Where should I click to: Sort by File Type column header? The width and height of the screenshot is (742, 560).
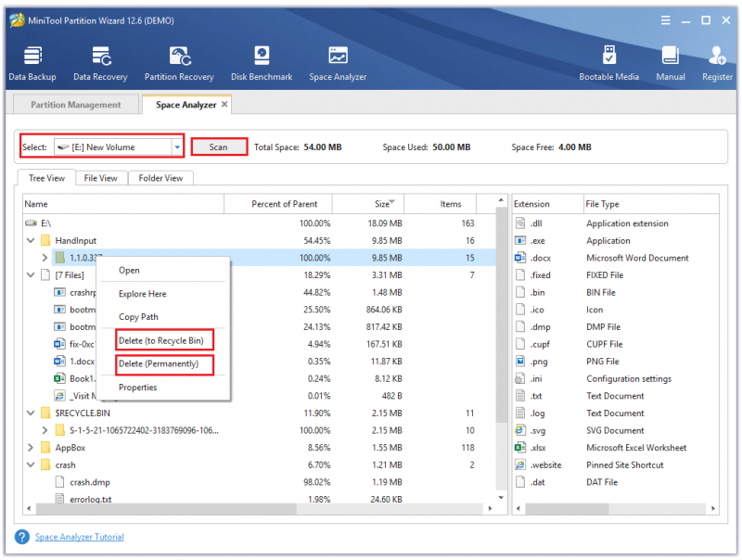click(x=652, y=204)
